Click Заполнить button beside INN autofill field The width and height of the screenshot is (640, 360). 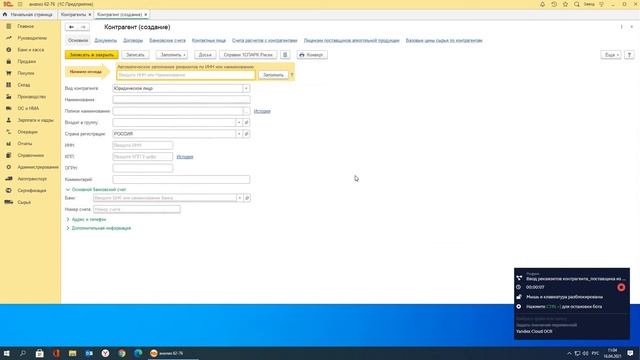point(273,75)
